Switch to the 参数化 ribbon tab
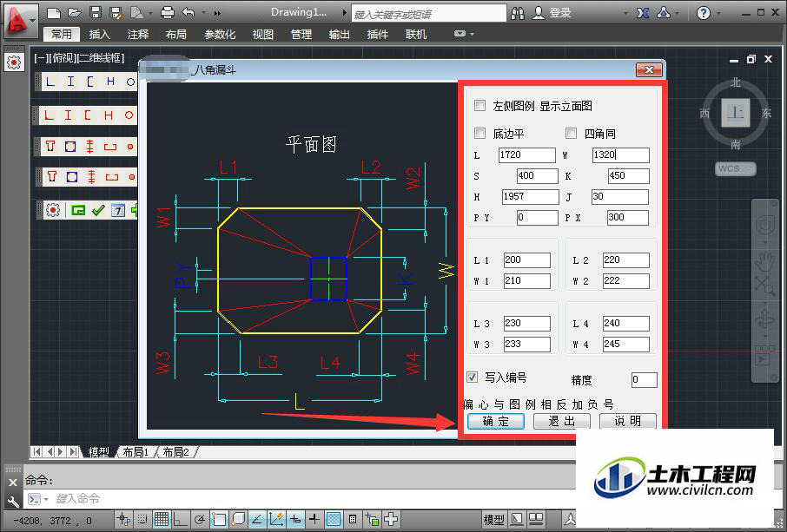Image resolution: width=787 pixels, height=532 pixels. (x=220, y=34)
